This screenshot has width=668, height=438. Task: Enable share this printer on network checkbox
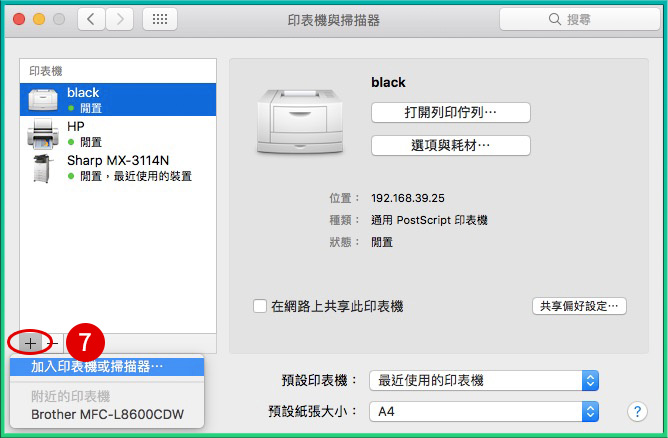click(x=259, y=306)
